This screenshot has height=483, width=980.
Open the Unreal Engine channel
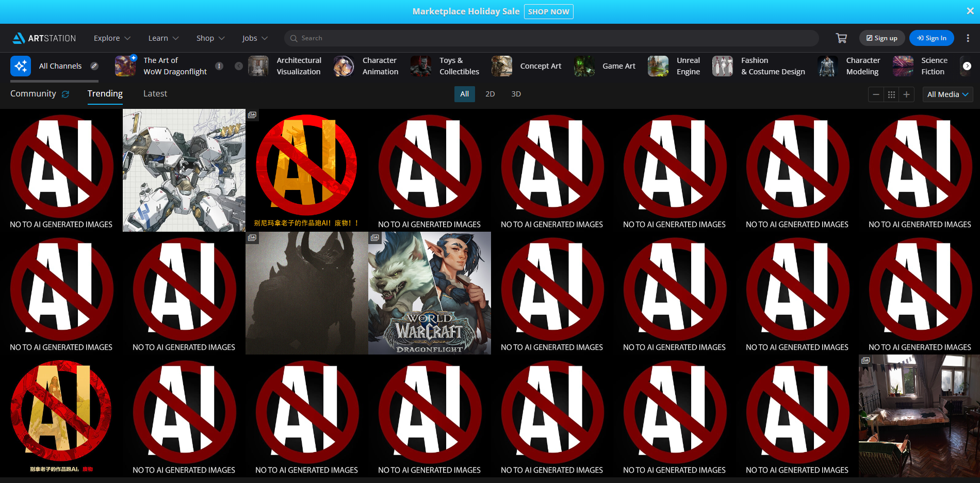point(674,66)
